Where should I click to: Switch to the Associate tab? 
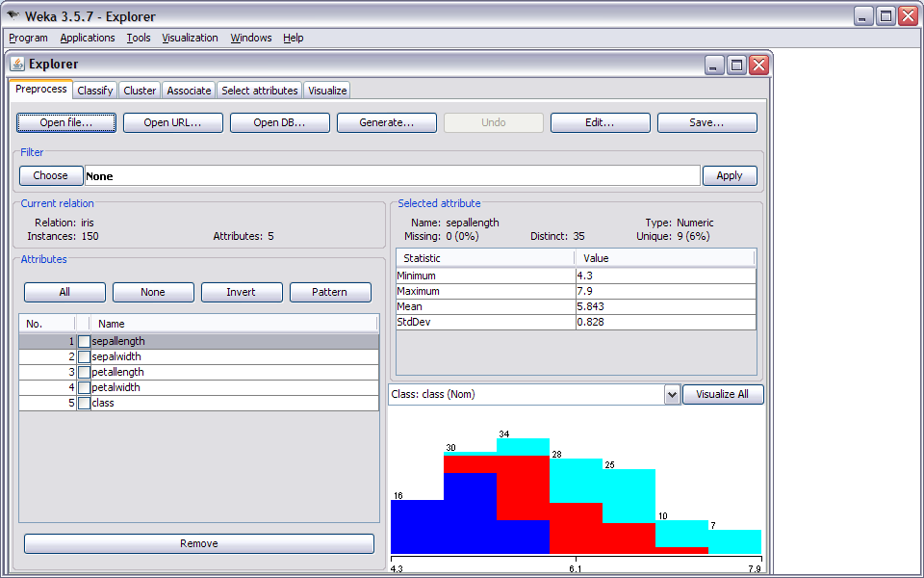click(x=189, y=91)
